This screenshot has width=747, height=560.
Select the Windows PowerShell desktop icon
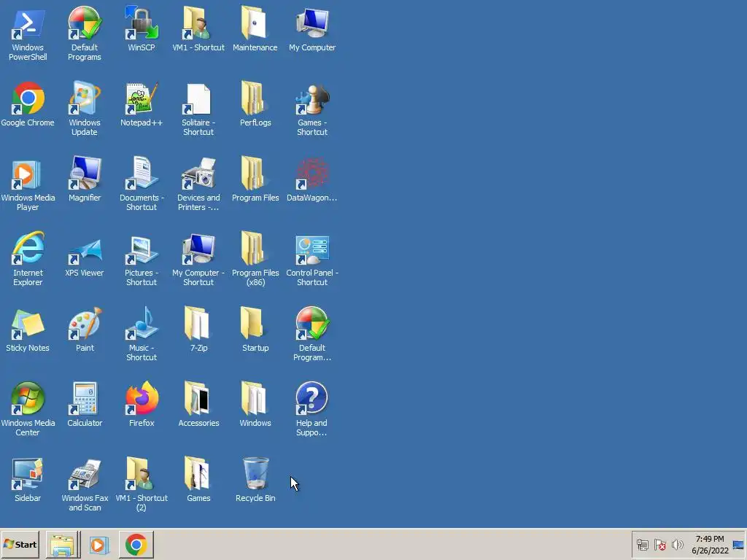click(x=28, y=24)
